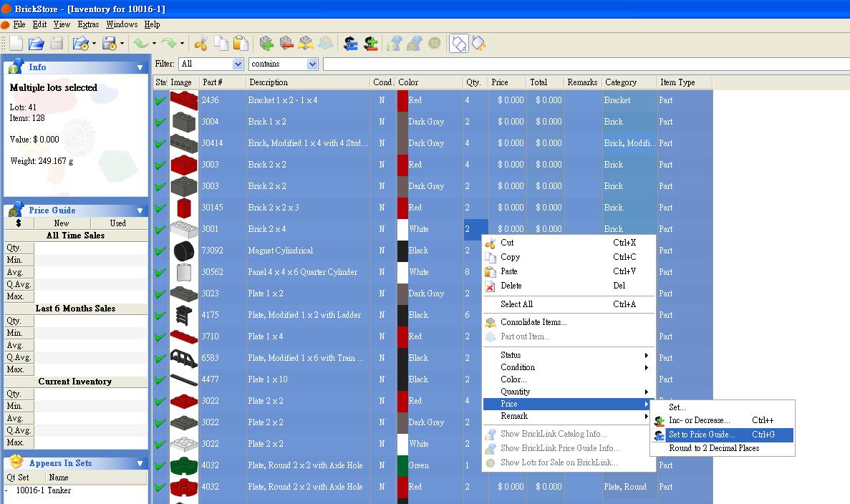
Task: Open the Undo history dropdown arrow
Action: (x=154, y=44)
